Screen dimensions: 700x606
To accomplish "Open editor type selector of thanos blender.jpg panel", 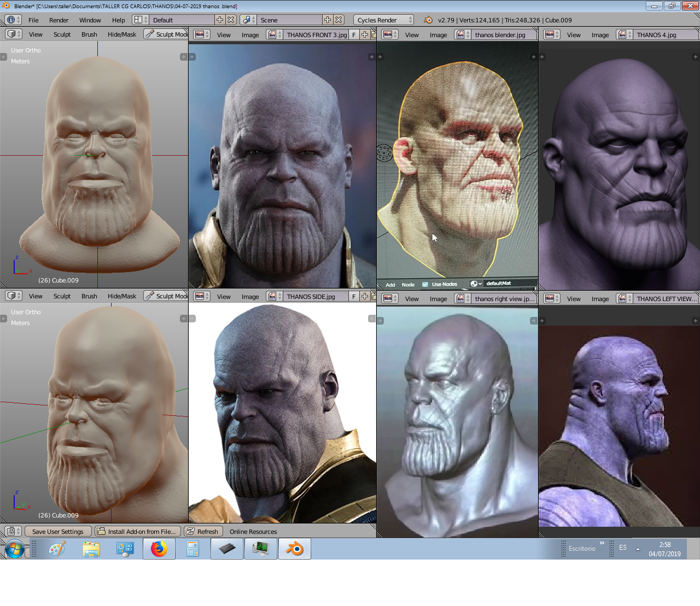I will pyautogui.click(x=390, y=34).
